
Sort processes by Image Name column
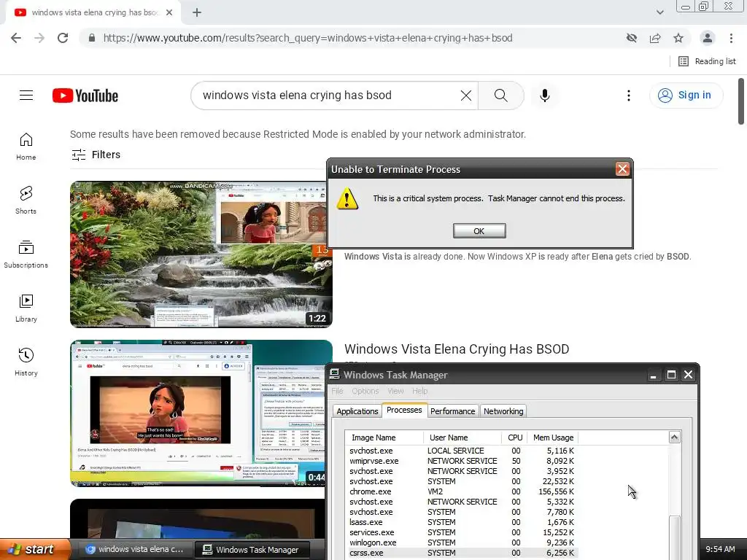[x=384, y=437]
